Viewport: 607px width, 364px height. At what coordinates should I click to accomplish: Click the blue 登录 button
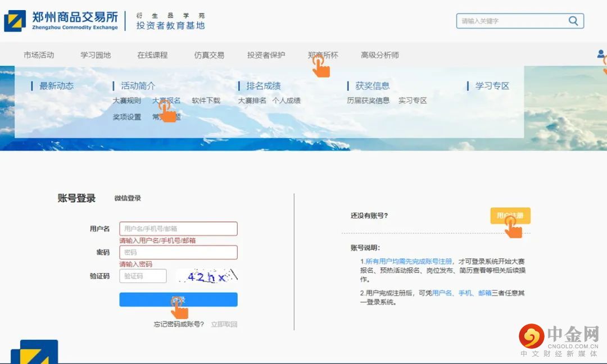point(179,299)
